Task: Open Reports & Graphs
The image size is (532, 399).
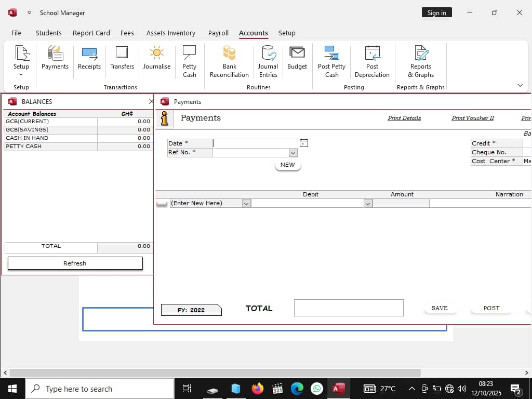Action: [x=421, y=61]
